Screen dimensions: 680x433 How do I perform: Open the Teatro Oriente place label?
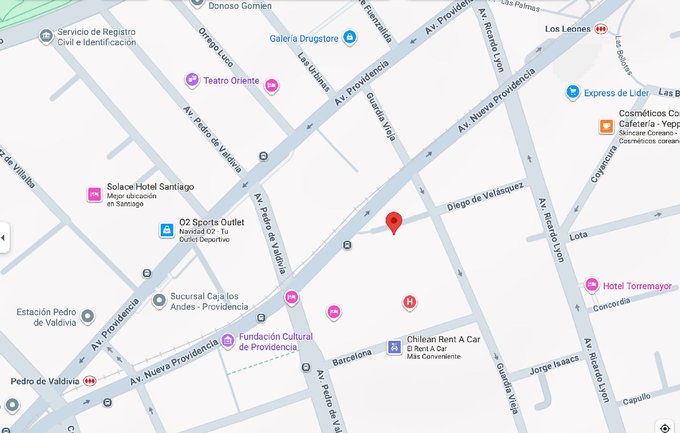(231, 81)
